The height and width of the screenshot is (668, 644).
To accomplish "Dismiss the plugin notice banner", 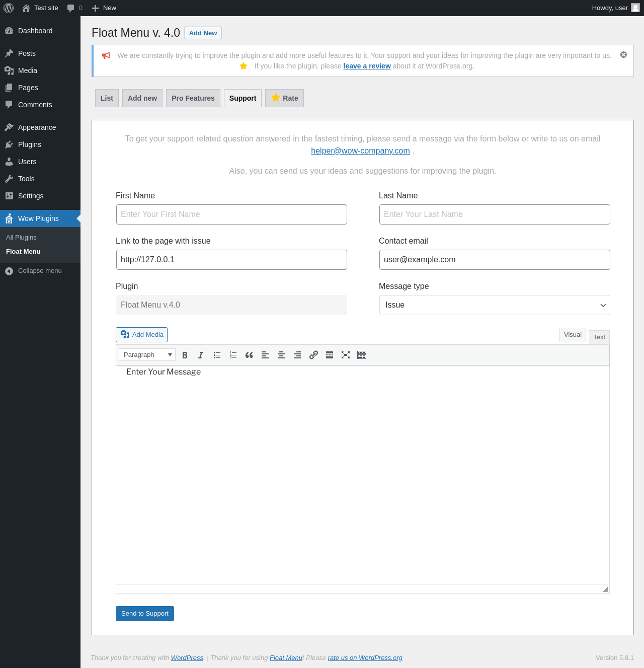I will (x=623, y=55).
